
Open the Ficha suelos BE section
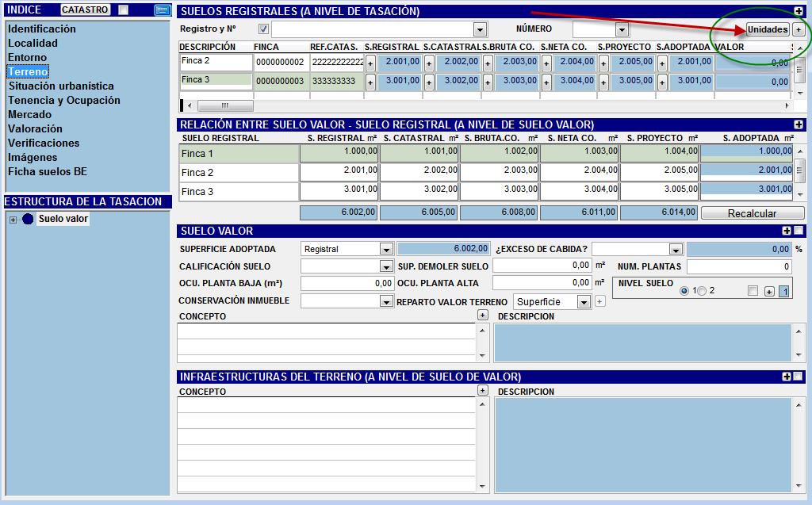click(47, 171)
